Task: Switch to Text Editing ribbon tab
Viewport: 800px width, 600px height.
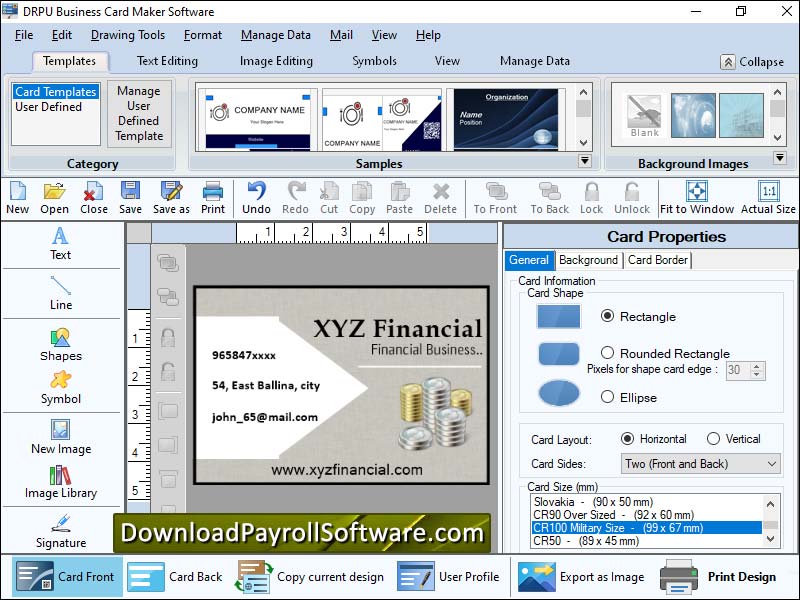Action: click(167, 61)
